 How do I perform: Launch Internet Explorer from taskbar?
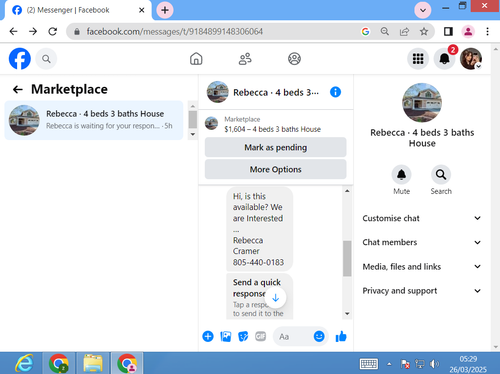click(24, 363)
